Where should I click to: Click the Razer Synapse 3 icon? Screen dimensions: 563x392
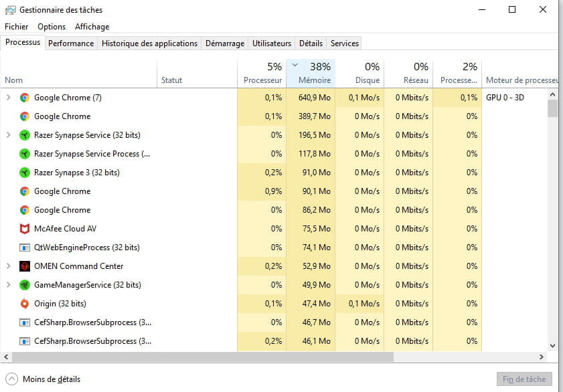(24, 173)
